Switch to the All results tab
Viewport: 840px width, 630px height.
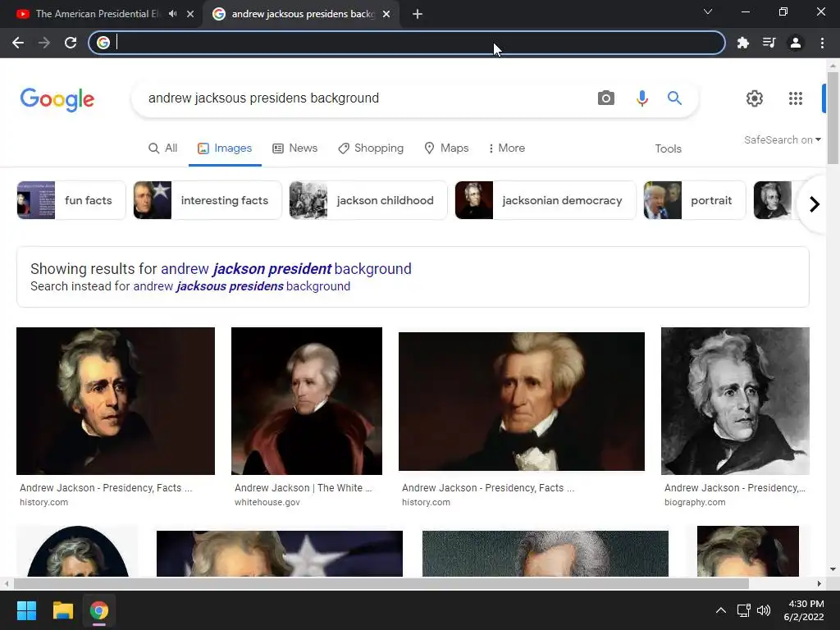click(x=162, y=148)
